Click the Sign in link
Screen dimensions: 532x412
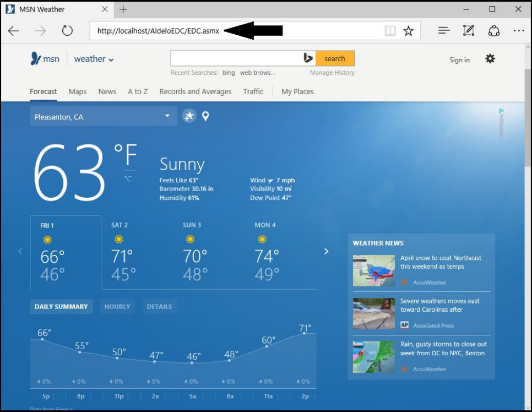(x=459, y=60)
